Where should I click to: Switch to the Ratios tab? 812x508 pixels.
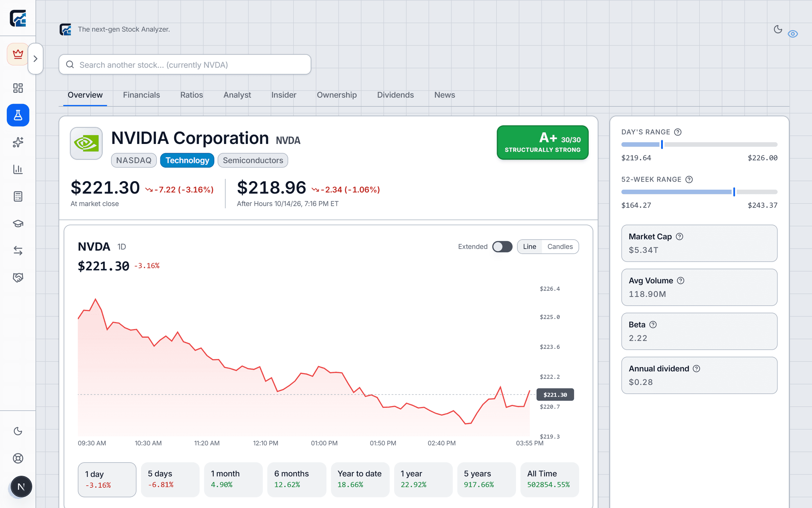click(x=191, y=95)
